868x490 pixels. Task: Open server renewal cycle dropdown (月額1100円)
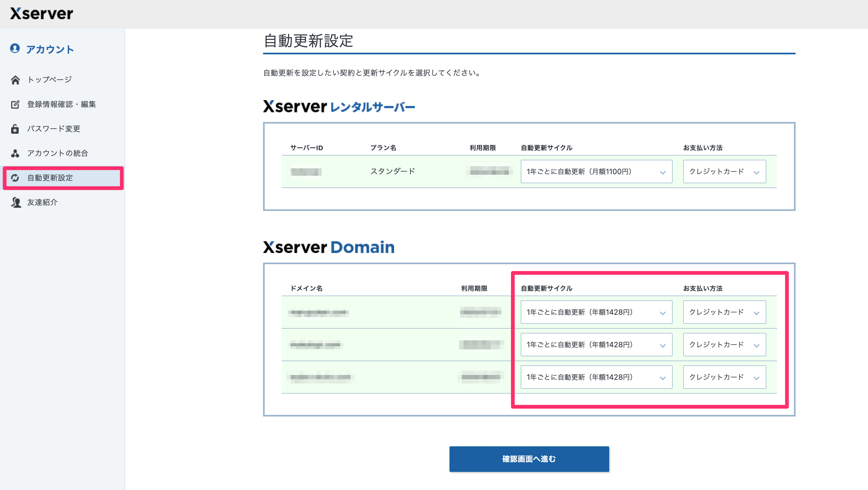pyautogui.click(x=596, y=171)
